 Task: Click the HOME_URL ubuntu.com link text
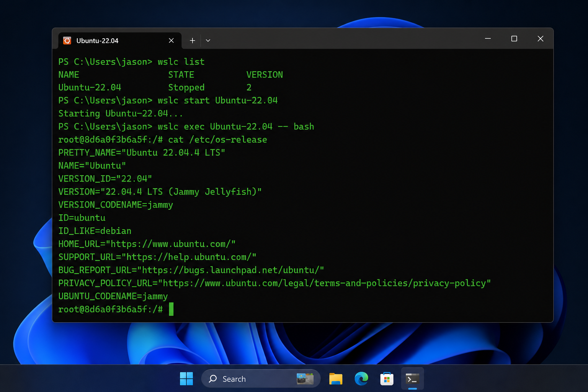[171, 244]
